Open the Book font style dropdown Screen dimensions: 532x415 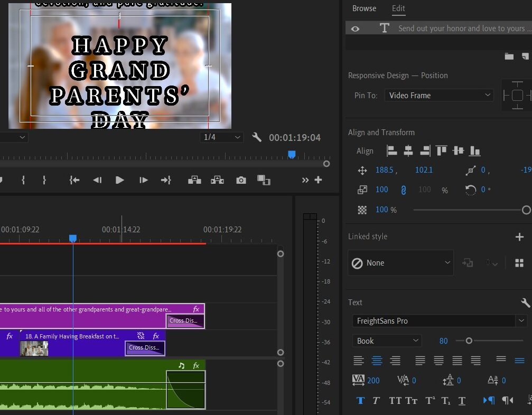pyautogui.click(x=387, y=341)
